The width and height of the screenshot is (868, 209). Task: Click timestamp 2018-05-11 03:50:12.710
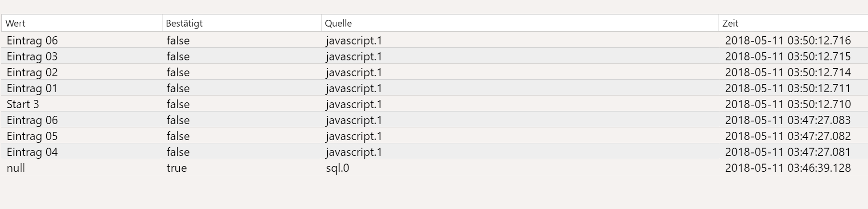click(x=788, y=104)
